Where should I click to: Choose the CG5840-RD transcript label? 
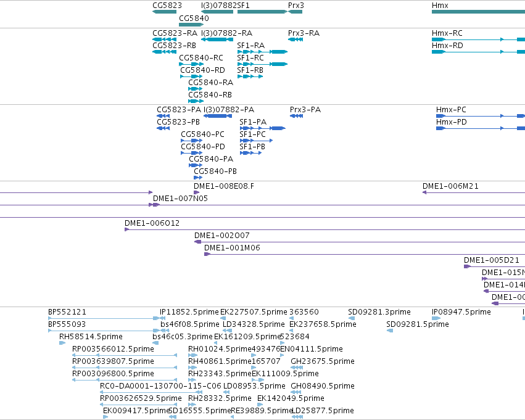202,70
